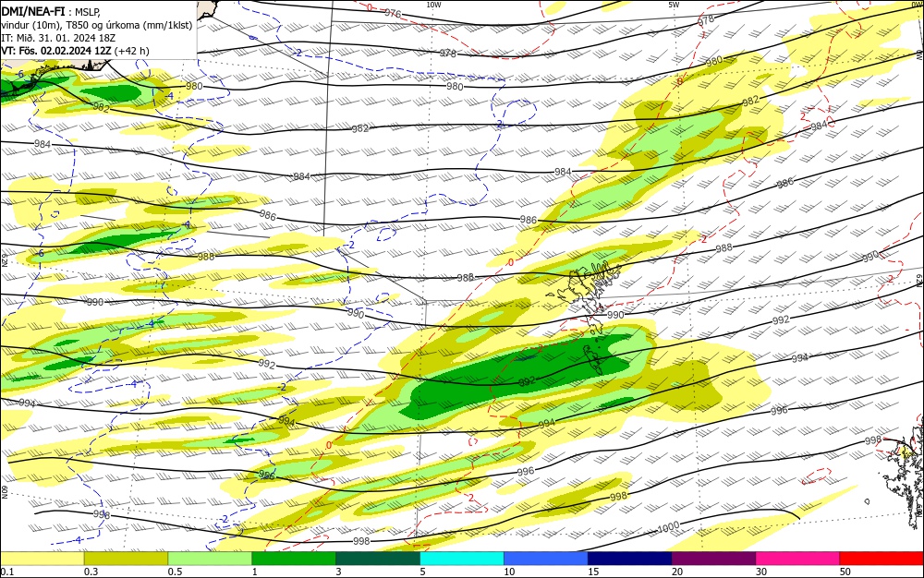Click the '1000' isobar label

point(668,528)
